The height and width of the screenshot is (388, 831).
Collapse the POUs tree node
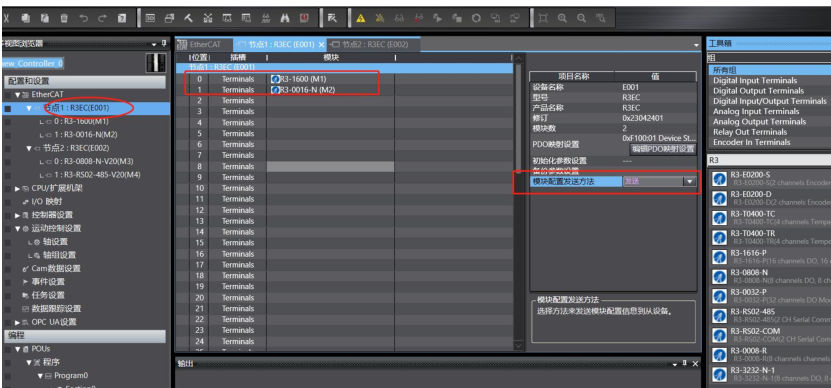point(17,349)
